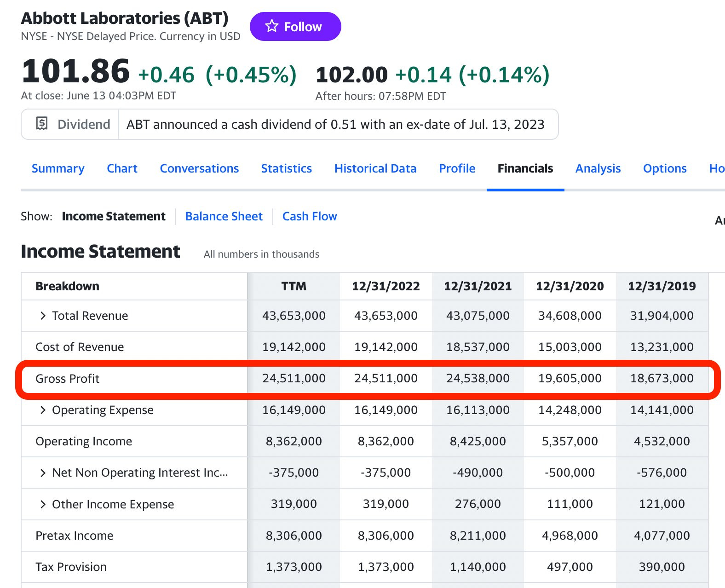Switch to the Conversations tab

[199, 168]
